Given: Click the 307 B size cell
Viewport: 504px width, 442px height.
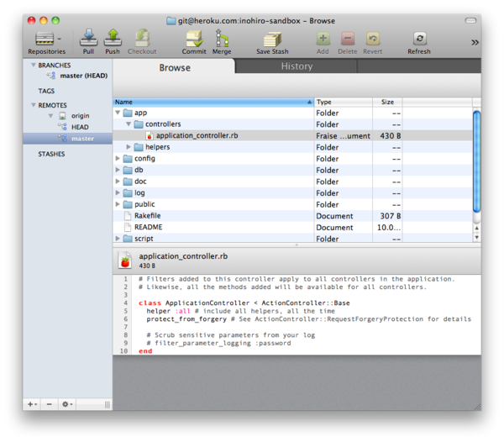Looking at the screenshot, I should coord(387,216).
